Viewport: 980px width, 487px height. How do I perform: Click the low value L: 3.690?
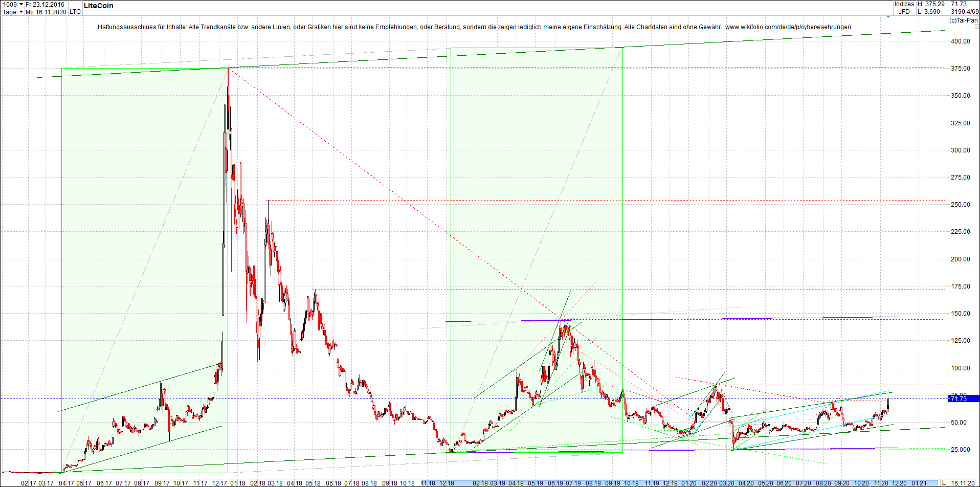[x=929, y=11]
